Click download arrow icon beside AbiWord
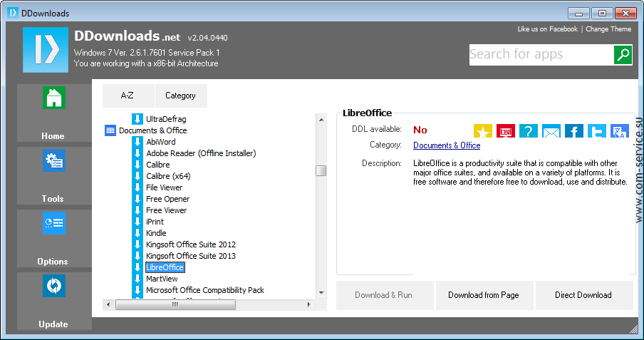Screen dimensions: 644x340 (137, 142)
